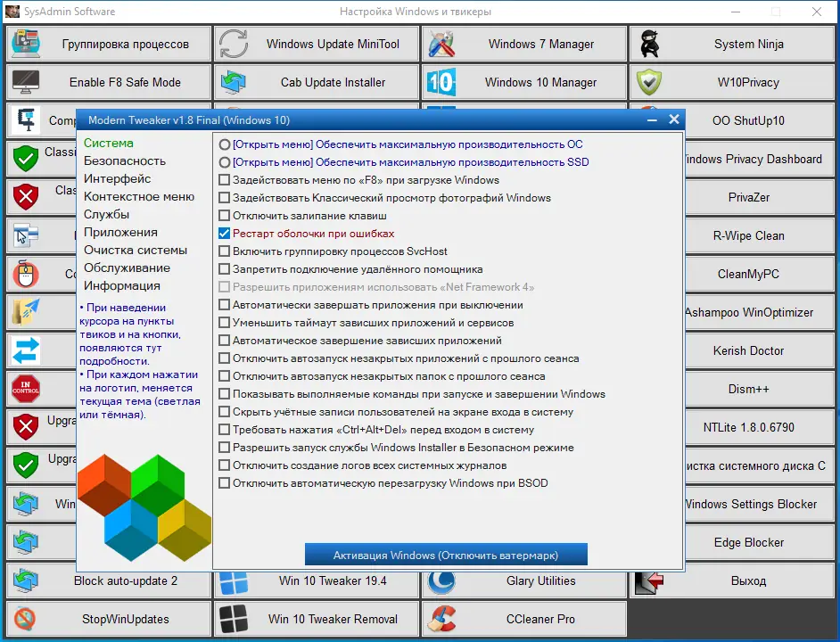The image size is (840, 642).
Task: Click the System Ninja ninja icon
Action: (650, 43)
